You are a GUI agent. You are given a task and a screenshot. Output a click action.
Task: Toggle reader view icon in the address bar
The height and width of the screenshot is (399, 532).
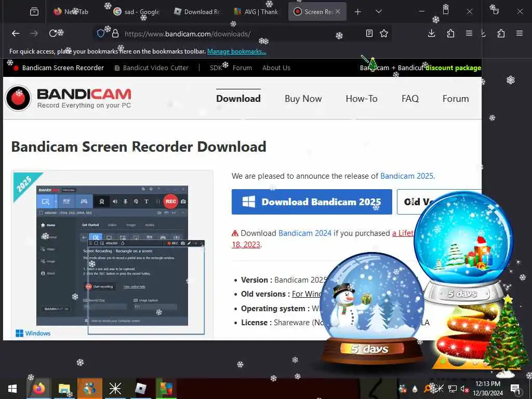tap(369, 33)
